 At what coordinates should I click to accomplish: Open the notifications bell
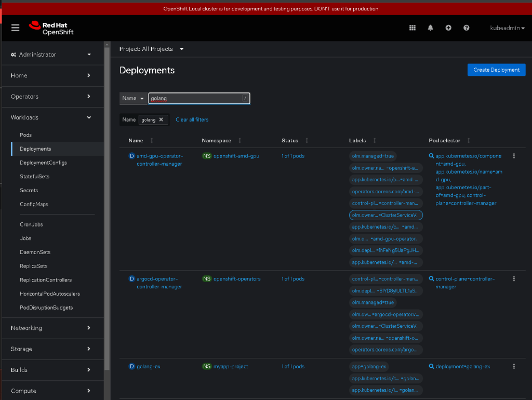[430, 28]
